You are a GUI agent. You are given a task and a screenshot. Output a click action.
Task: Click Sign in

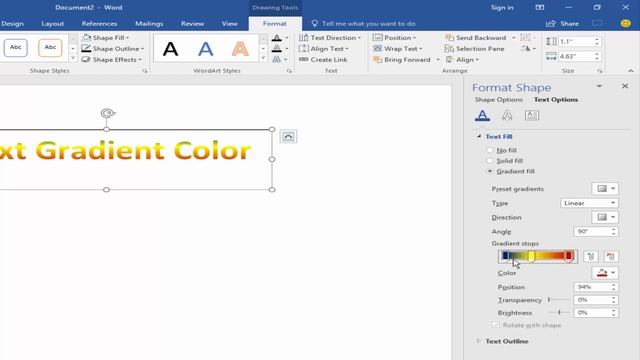click(x=502, y=7)
